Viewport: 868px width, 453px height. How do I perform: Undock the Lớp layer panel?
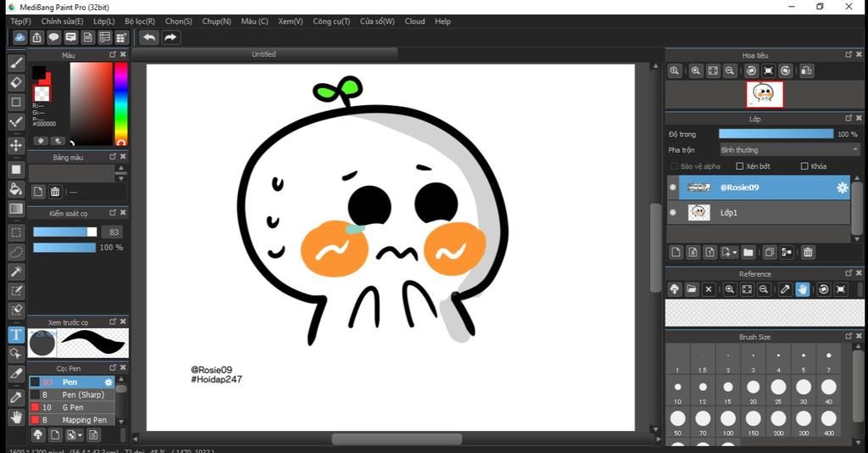coord(849,118)
